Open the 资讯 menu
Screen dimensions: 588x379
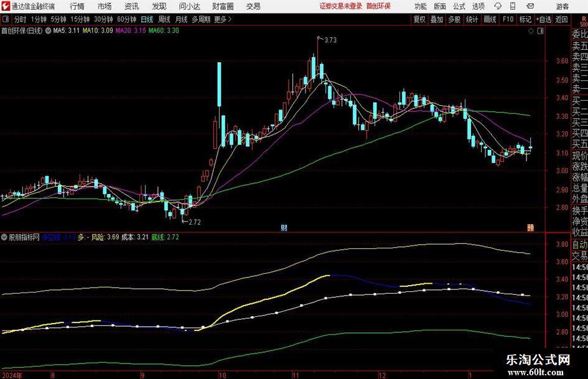pos(132,6)
